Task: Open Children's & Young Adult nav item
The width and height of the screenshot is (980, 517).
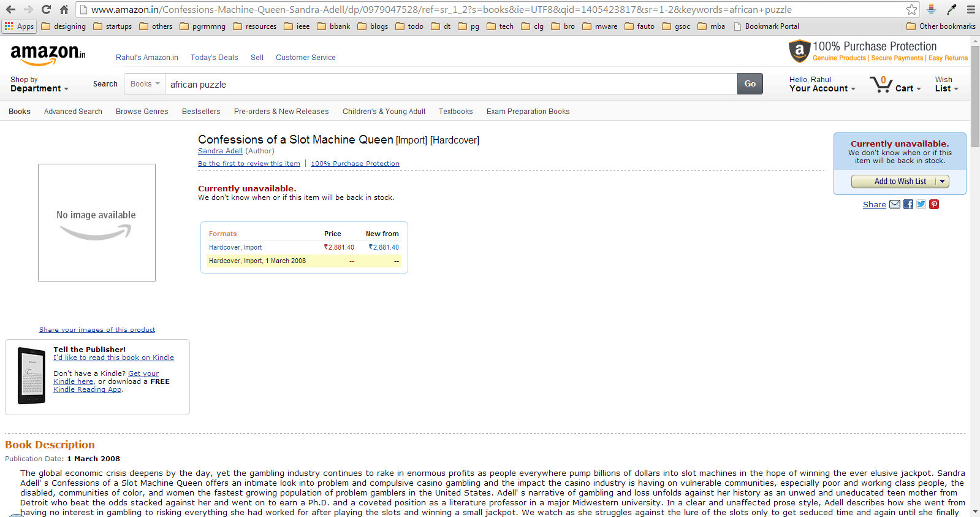Action: coord(384,112)
